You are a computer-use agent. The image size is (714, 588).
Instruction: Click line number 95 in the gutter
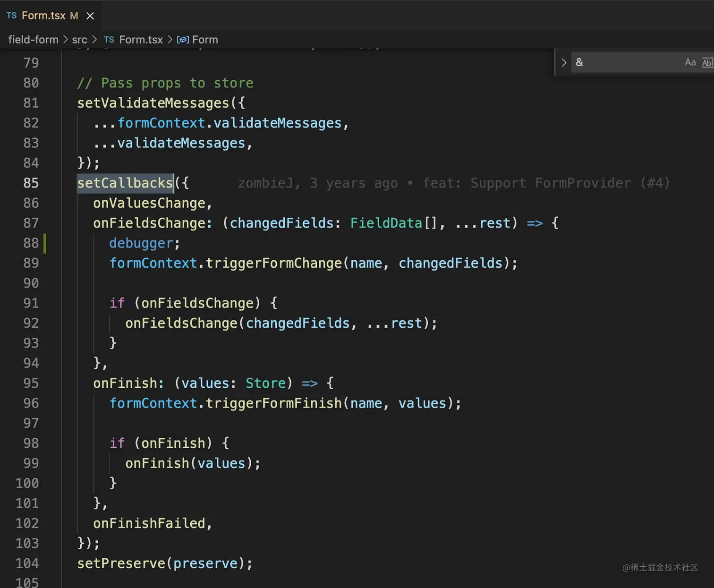click(x=31, y=383)
